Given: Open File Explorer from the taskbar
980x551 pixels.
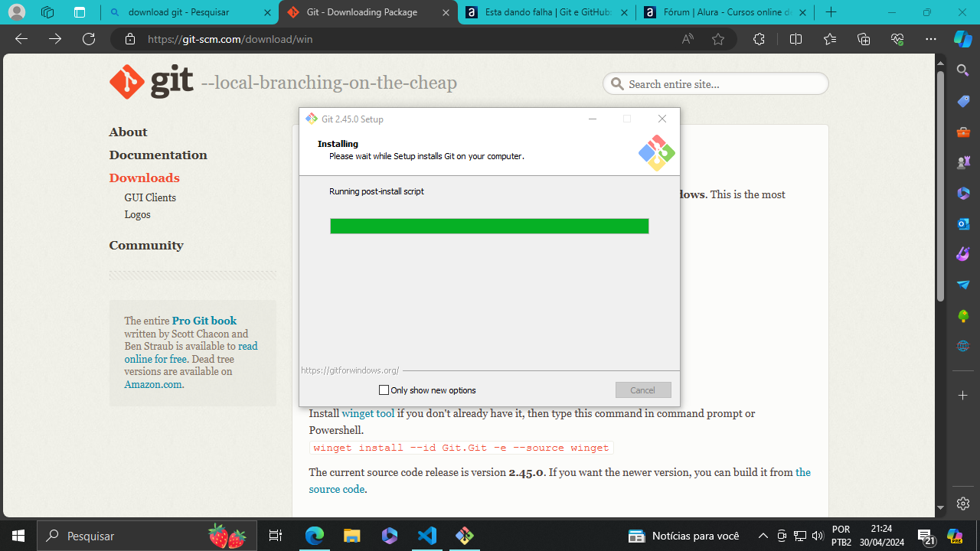Looking at the screenshot, I should click(352, 536).
